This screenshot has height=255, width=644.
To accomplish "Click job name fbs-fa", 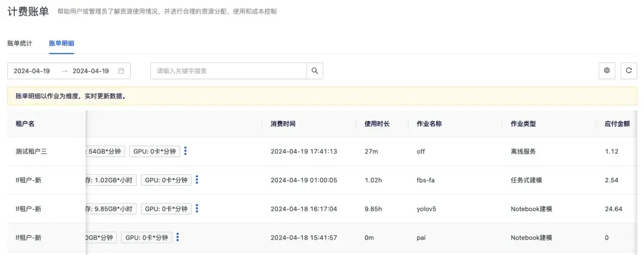I will pyautogui.click(x=426, y=180).
